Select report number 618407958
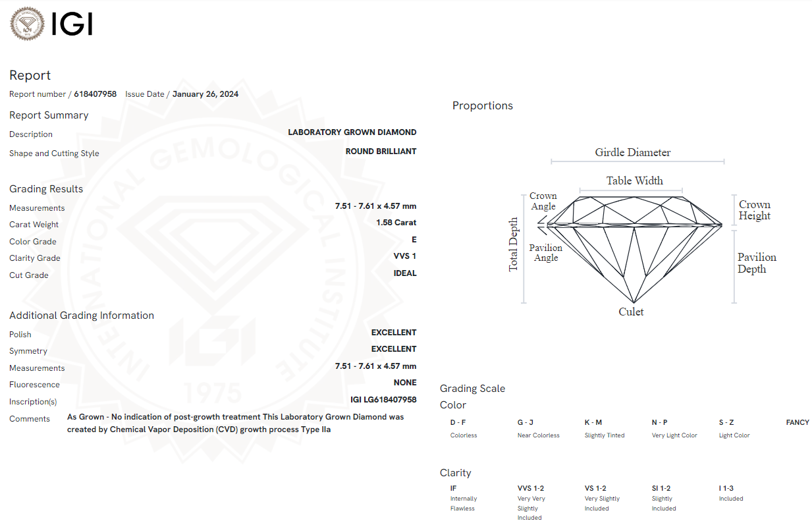Image resolution: width=812 pixels, height=525 pixels. pyautogui.click(x=95, y=94)
